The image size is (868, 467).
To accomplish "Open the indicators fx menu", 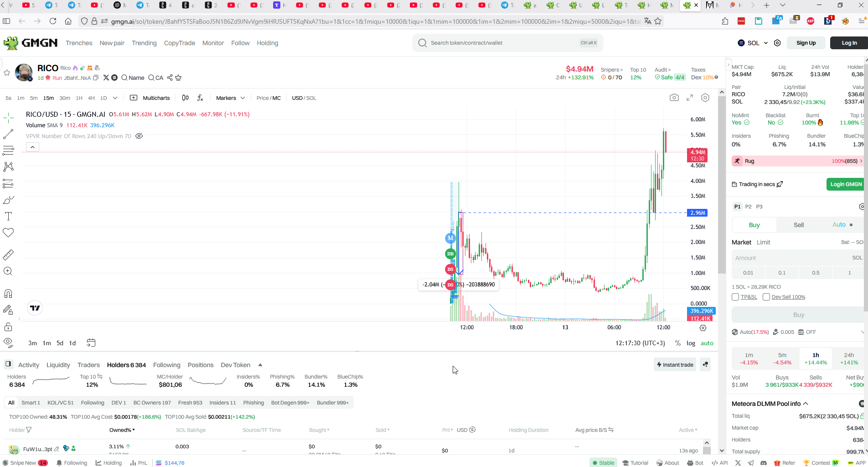I will (x=200, y=98).
